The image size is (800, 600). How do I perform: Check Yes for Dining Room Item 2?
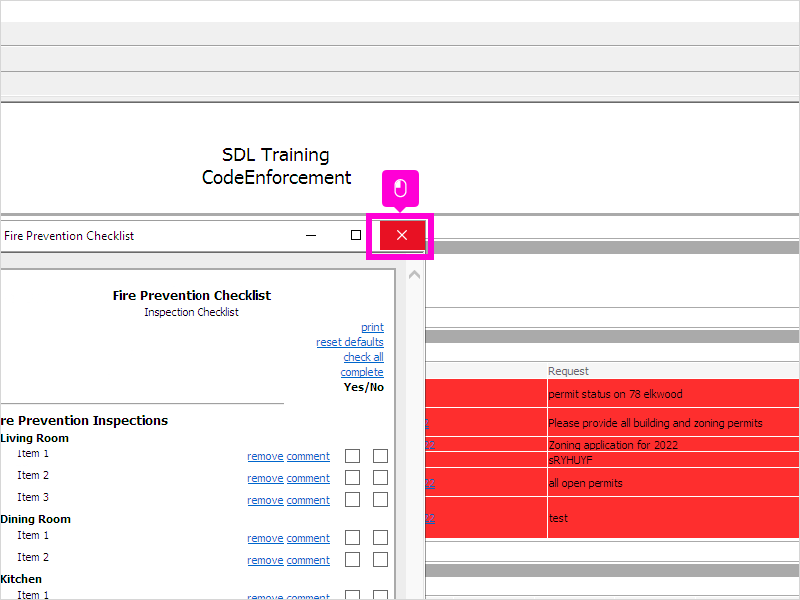tap(353, 559)
